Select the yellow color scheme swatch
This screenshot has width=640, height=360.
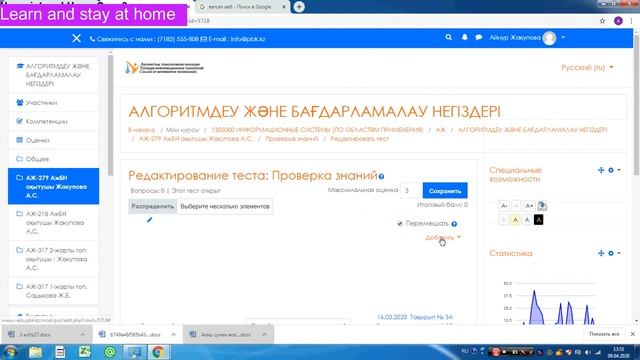pyautogui.click(x=516, y=220)
